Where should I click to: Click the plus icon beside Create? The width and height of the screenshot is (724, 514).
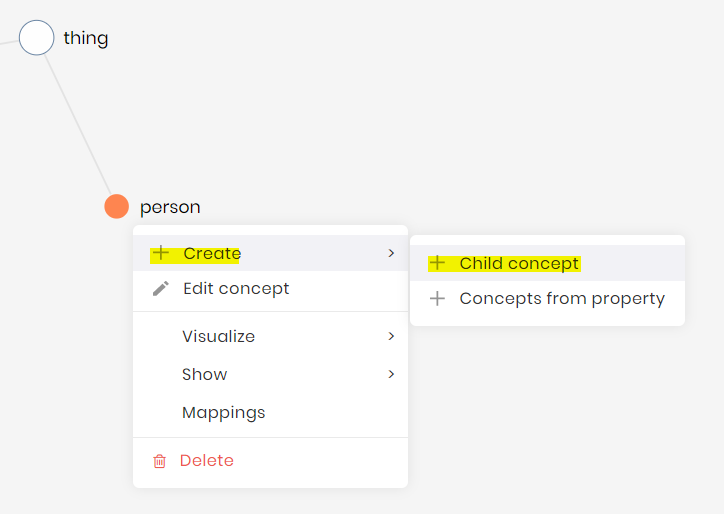click(x=161, y=253)
